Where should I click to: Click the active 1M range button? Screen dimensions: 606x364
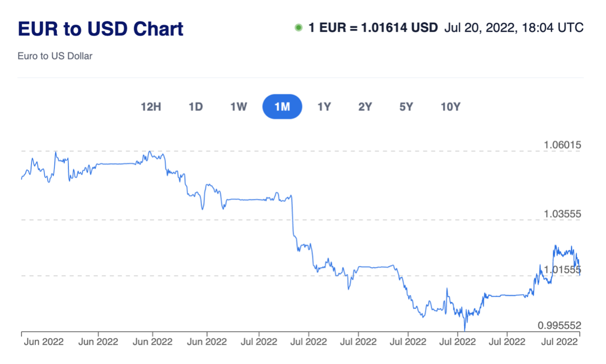point(282,107)
